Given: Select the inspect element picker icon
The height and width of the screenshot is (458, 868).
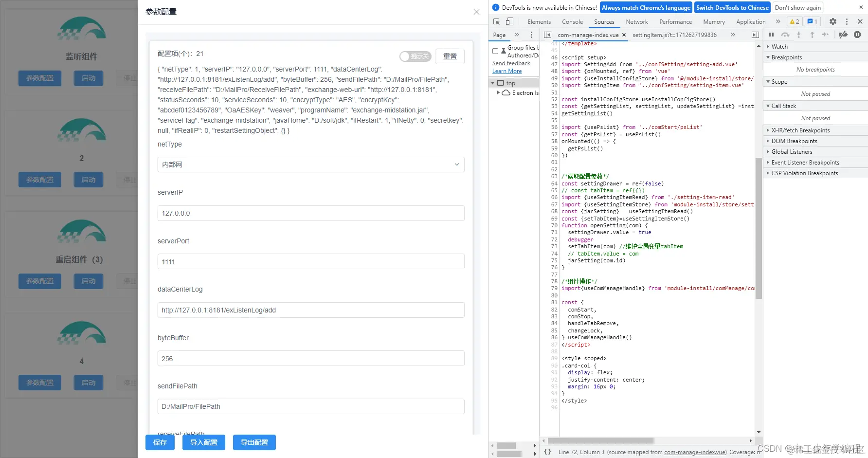Looking at the screenshot, I should pyautogui.click(x=496, y=22).
